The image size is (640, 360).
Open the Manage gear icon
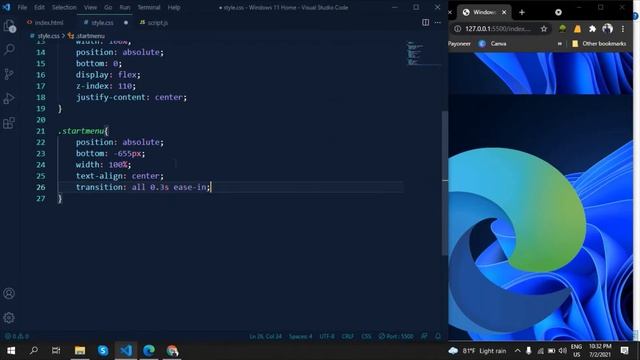[x=9, y=318]
